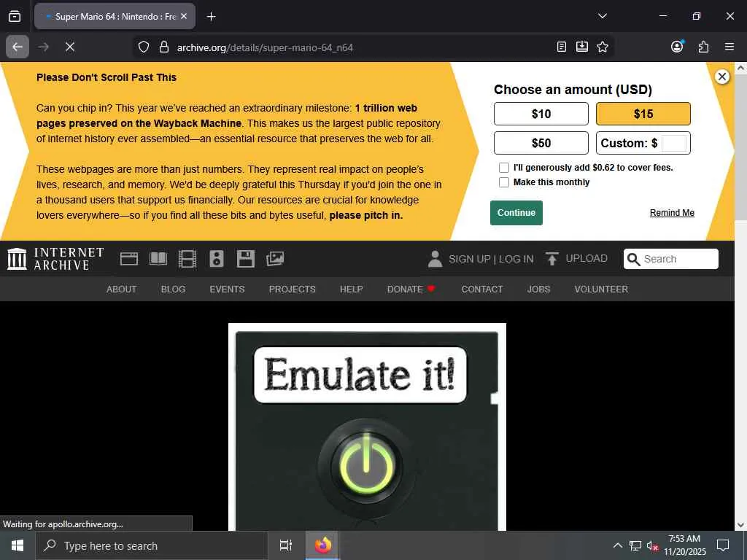Image resolution: width=747 pixels, height=560 pixels.
Task: Open the Audio speaker icon
Action: tap(216, 259)
